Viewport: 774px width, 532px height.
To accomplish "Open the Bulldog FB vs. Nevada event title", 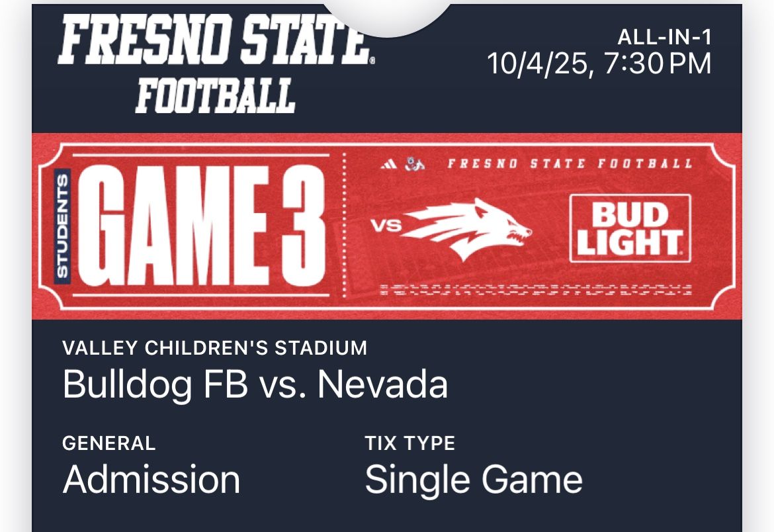I will (x=255, y=384).
